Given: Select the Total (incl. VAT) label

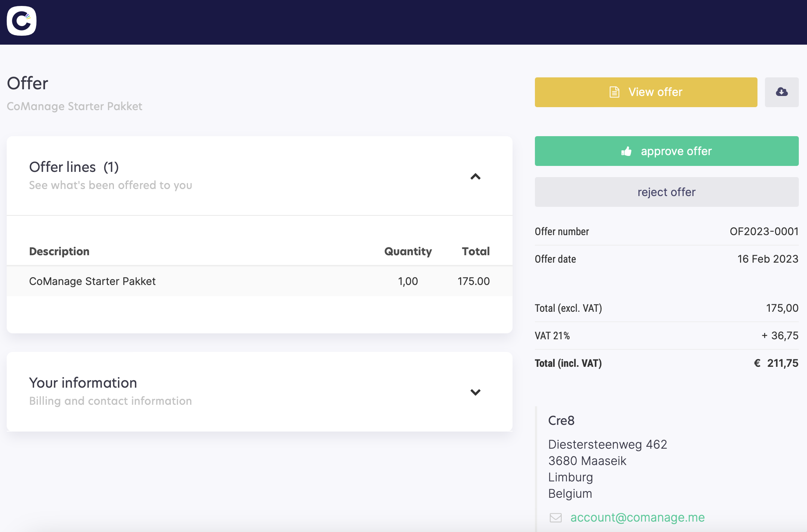Looking at the screenshot, I should [568, 363].
